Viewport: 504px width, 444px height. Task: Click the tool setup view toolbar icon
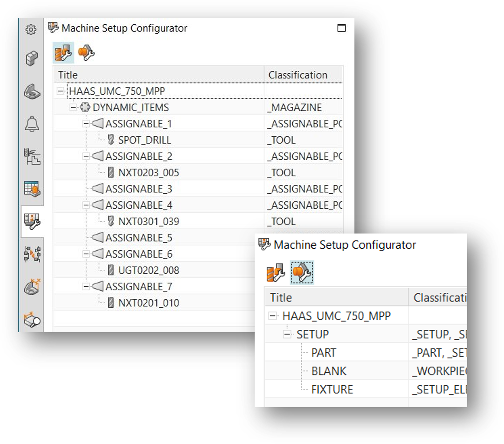[x=63, y=53]
